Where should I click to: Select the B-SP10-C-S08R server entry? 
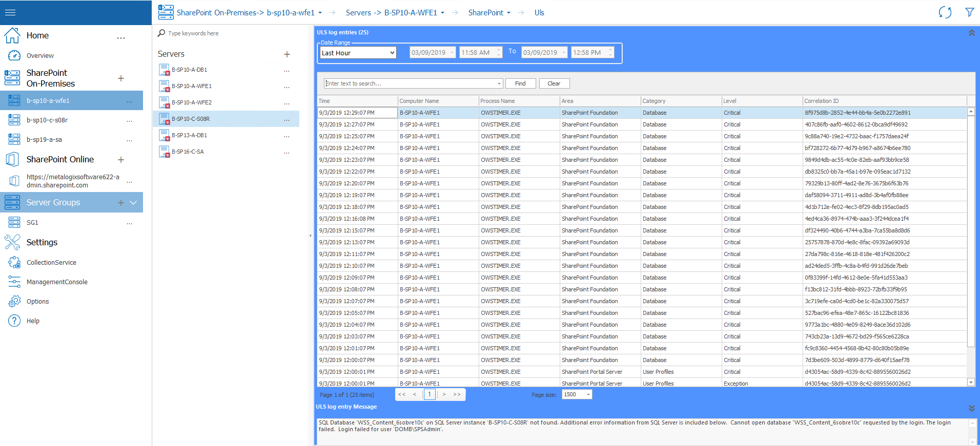(x=226, y=119)
